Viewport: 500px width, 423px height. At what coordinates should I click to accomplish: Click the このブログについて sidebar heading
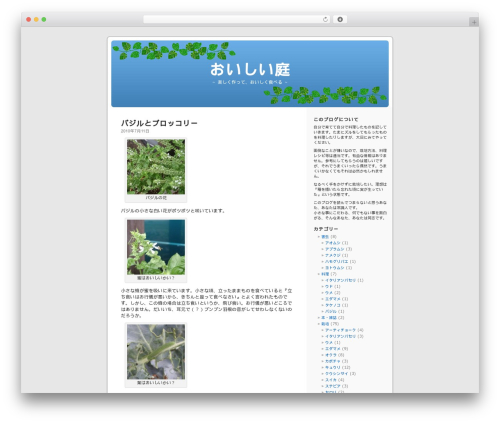pyautogui.click(x=336, y=119)
